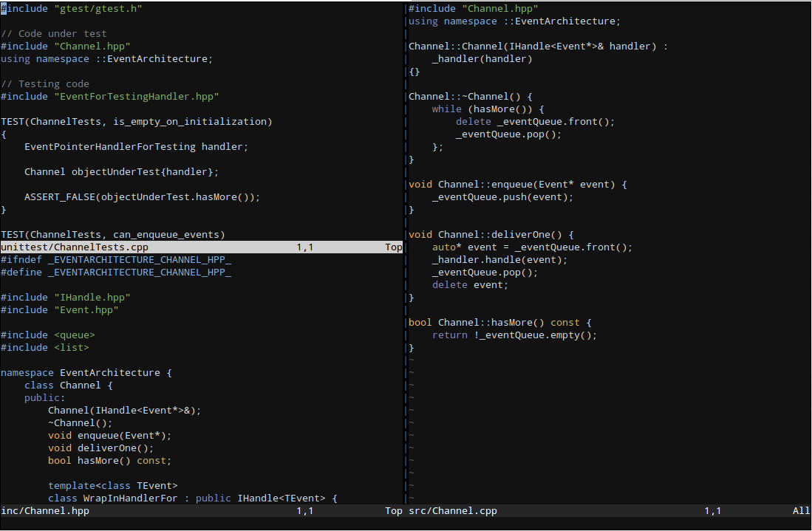812x531 pixels.
Task: Click the 'public:' access specifier
Action: pyautogui.click(x=45, y=397)
